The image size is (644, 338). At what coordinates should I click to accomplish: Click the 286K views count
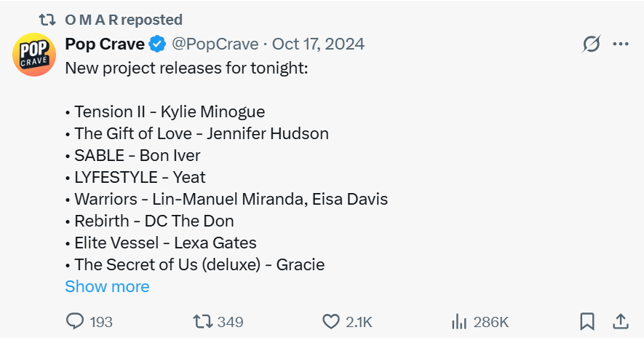click(x=490, y=322)
